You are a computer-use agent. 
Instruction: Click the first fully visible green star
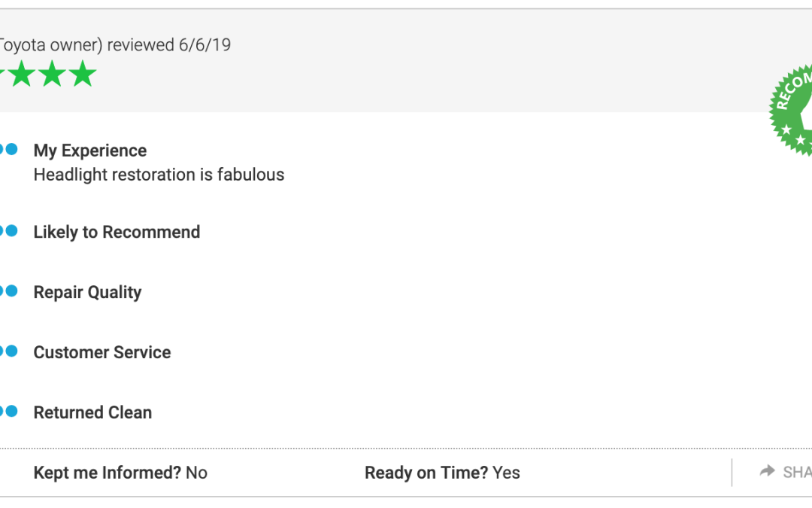click(22, 73)
